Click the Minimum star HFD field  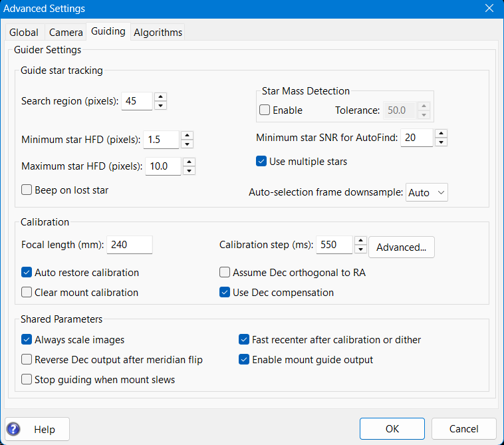click(161, 140)
